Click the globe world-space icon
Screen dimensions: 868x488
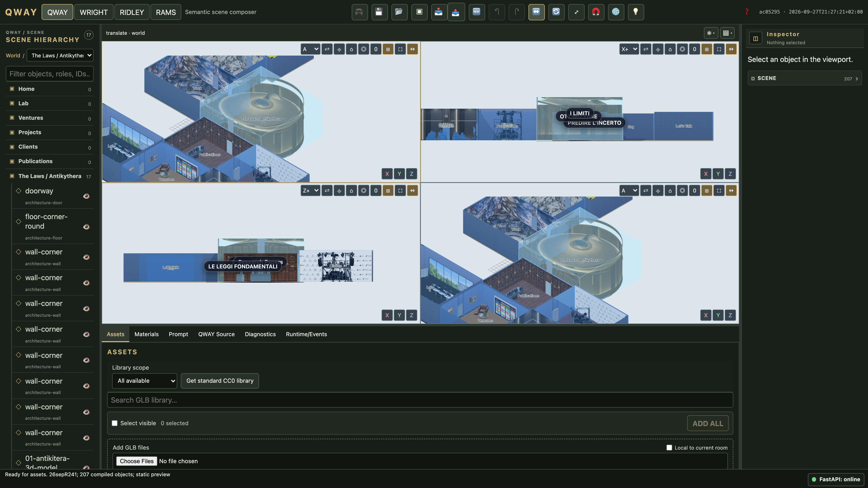(x=616, y=12)
